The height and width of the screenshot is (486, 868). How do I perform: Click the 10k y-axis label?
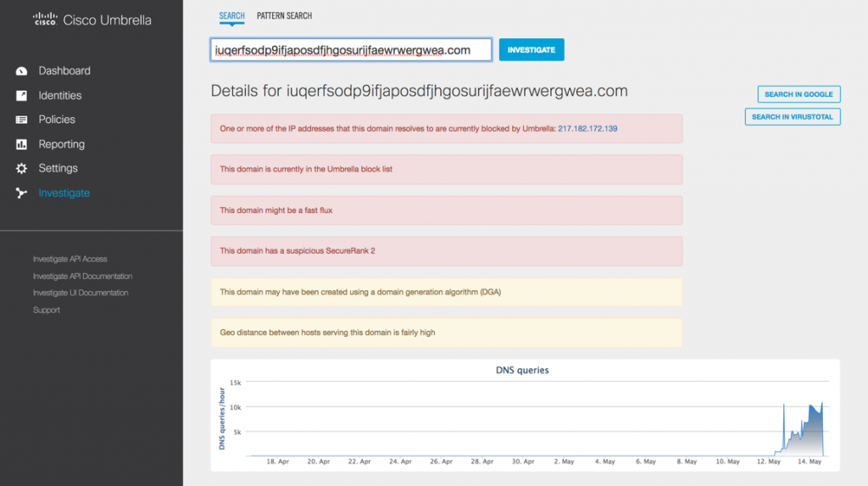[x=236, y=407]
